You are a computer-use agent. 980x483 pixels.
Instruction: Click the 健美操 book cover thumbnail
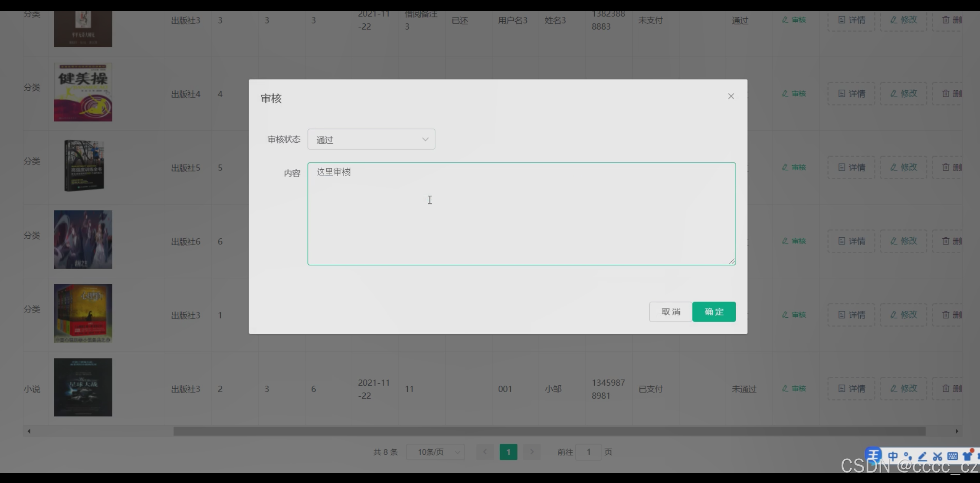pos(83,92)
